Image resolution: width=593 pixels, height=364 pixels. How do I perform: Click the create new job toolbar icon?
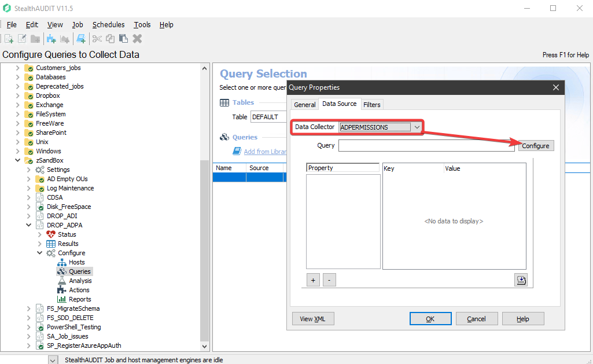tap(9, 37)
